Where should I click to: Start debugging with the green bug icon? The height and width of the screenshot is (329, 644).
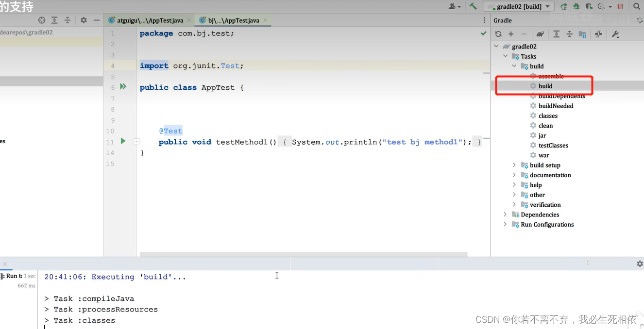(576, 6)
